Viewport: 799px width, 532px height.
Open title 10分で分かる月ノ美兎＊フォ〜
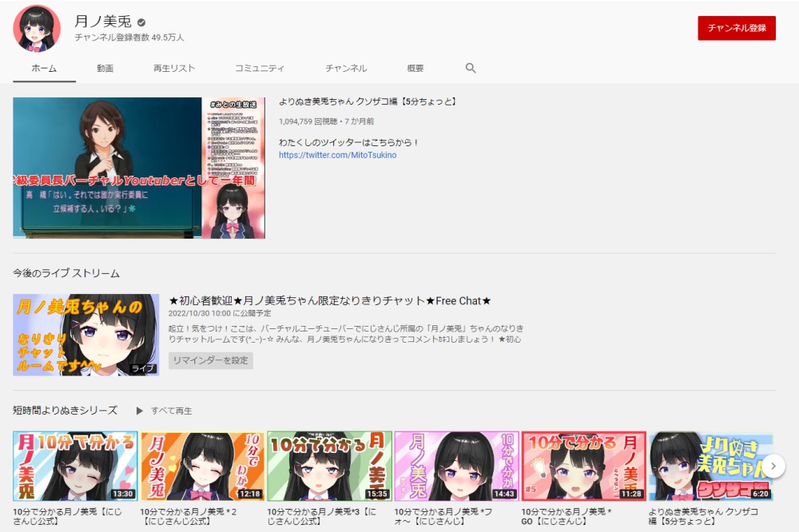pyautogui.click(x=443, y=516)
